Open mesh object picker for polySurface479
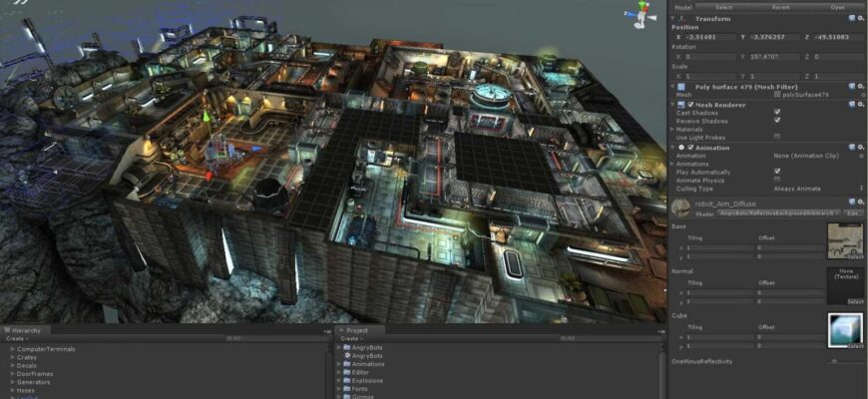The height and width of the screenshot is (399, 868). [863, 95]
